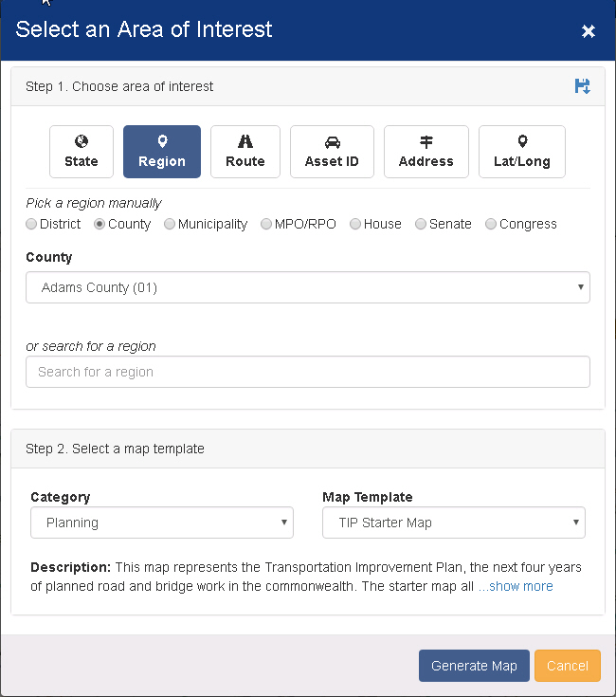
Task: Expand the Category dropdown set to Planning
Action: tap(161, 523)
